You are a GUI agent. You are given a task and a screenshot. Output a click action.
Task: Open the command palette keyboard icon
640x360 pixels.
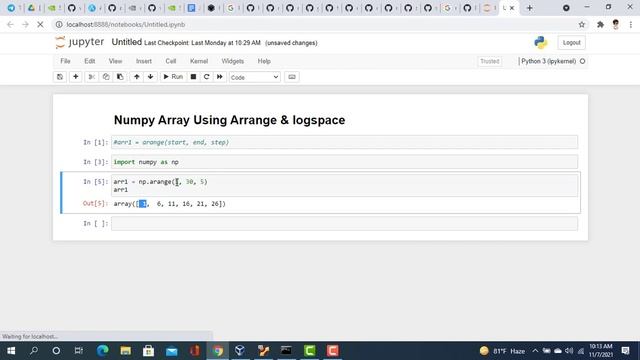[291, 77]
